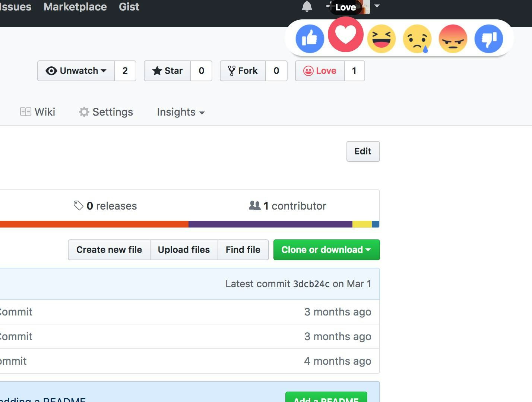Viewport: 532px width, 402px height.
Task: Open Marketplace from the top bar
Action: pos(75,7)
